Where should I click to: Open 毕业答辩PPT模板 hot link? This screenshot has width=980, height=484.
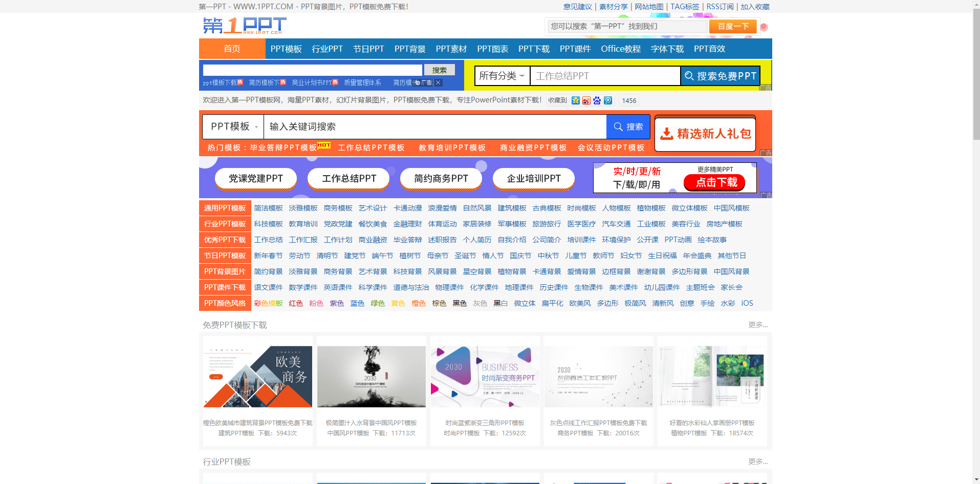click(284, 148)
